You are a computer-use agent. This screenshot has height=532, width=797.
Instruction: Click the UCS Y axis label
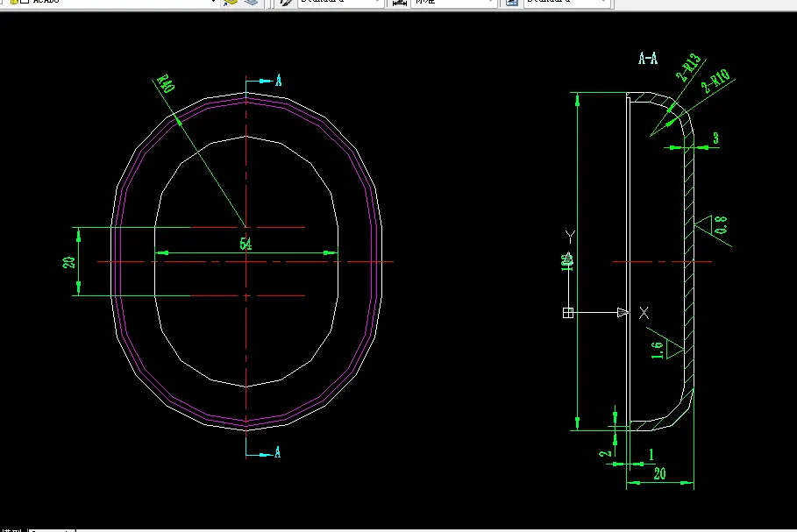click(x=570, y=237)
